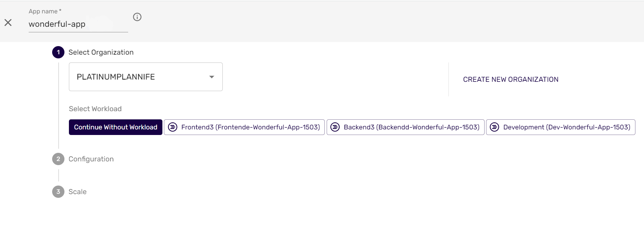Click the Select Organization step heading
Image resolution: width=644 pixels, height=251 pixels.
(x=101, y=52)
